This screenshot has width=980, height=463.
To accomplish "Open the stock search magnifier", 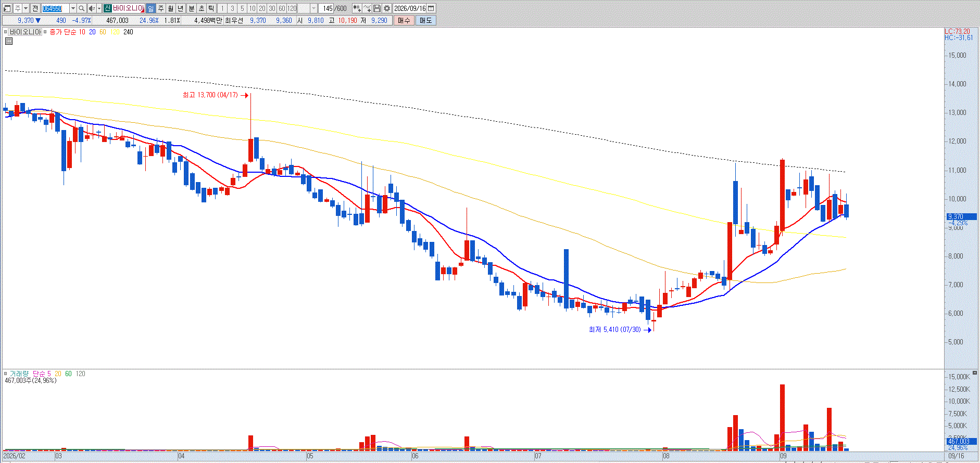I will tap(82, 8).
